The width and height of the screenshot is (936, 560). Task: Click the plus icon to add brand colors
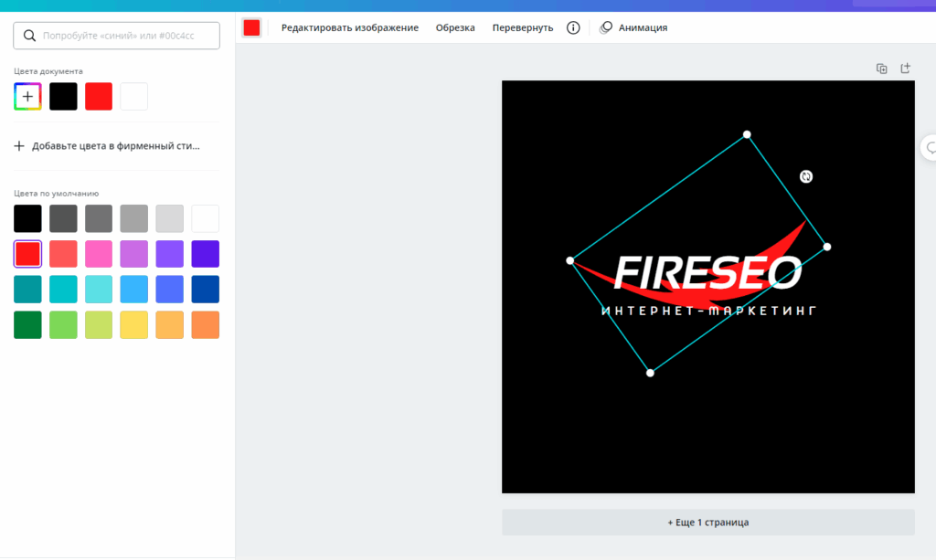pos(19,145)
